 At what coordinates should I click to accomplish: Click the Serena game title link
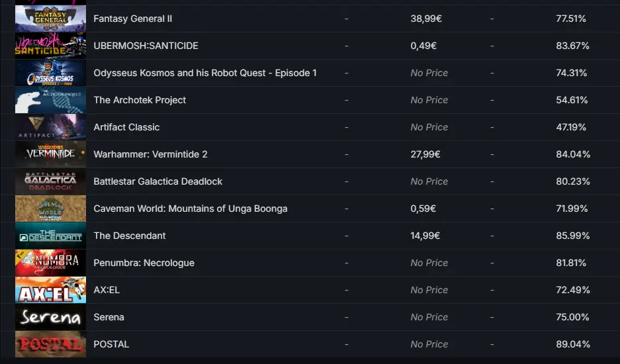(109, 317)
